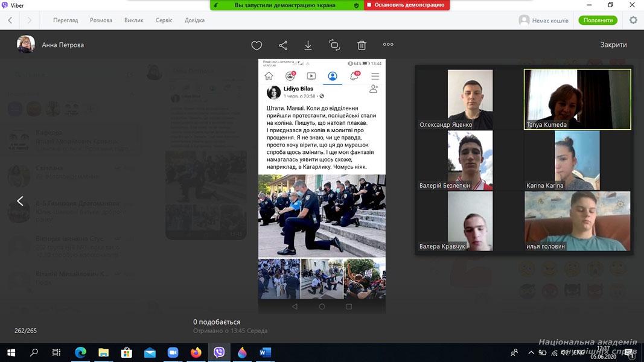Go to previous image arrow

tap(20, 201)
